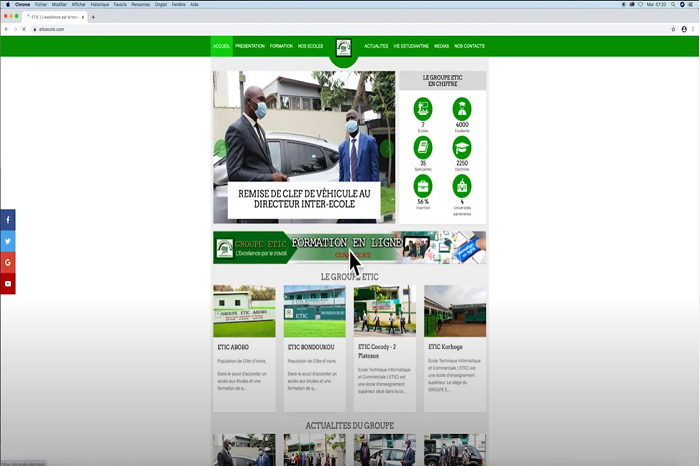700x466 pixels.
Task: Open the Chrome profile icon
Action: pos(684,29)
